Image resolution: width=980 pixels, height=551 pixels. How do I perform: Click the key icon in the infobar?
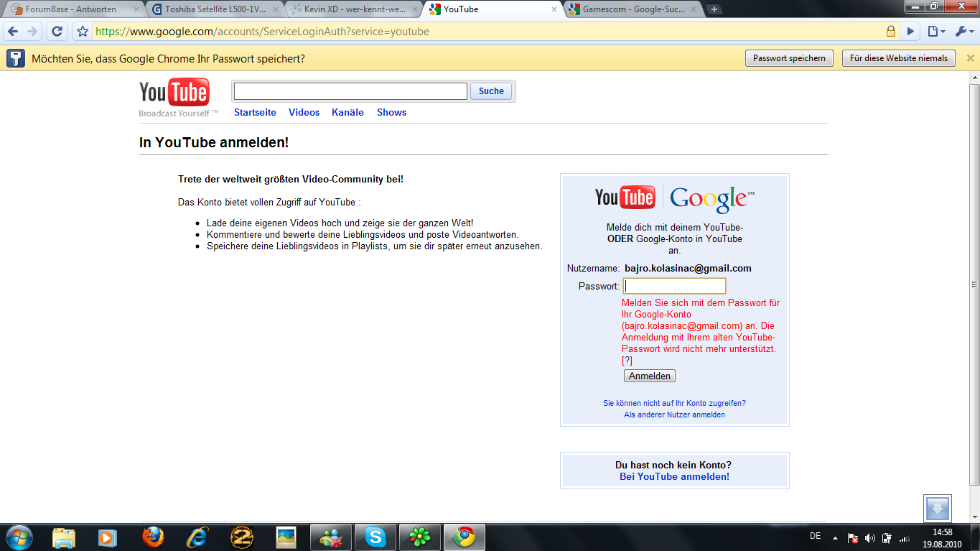point(16,58)
